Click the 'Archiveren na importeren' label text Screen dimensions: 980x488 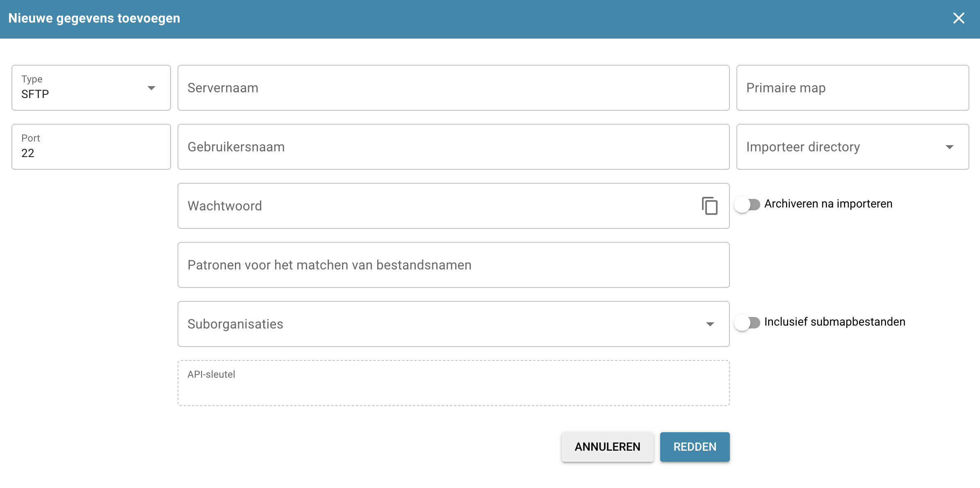828,204
